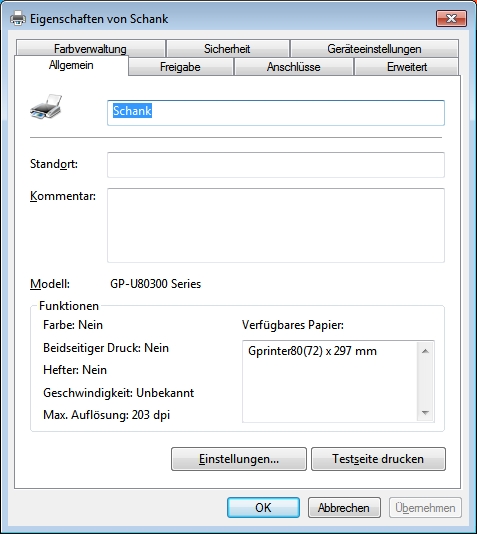Click the printer icon in the title bar
The image size is (477, 534).
(18, 18)
